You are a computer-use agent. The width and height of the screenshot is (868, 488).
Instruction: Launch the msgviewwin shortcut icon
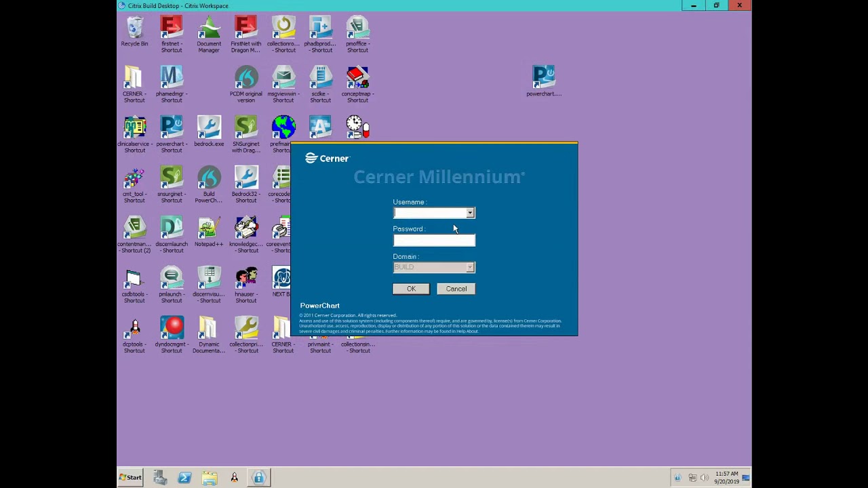tap(283, 85)
